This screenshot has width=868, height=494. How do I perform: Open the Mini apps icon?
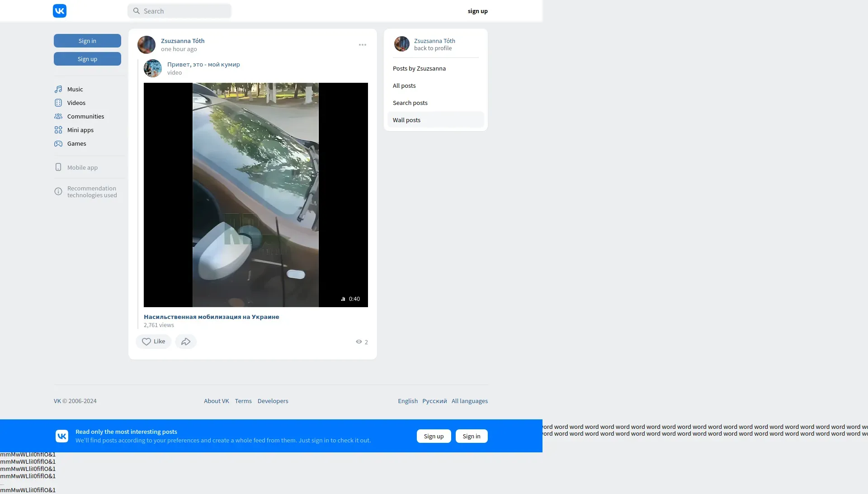[x=58, y=130]
